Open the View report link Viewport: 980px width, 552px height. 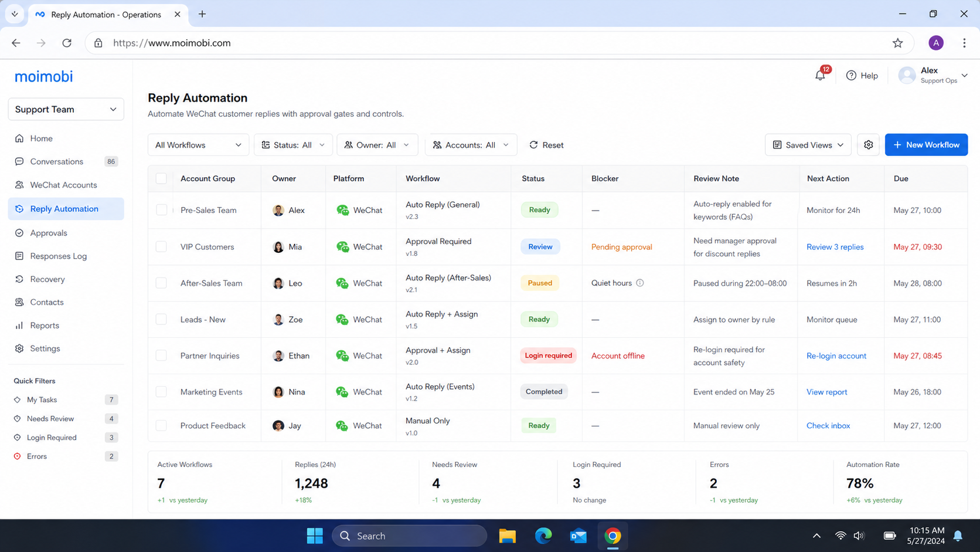pos(826,392)
